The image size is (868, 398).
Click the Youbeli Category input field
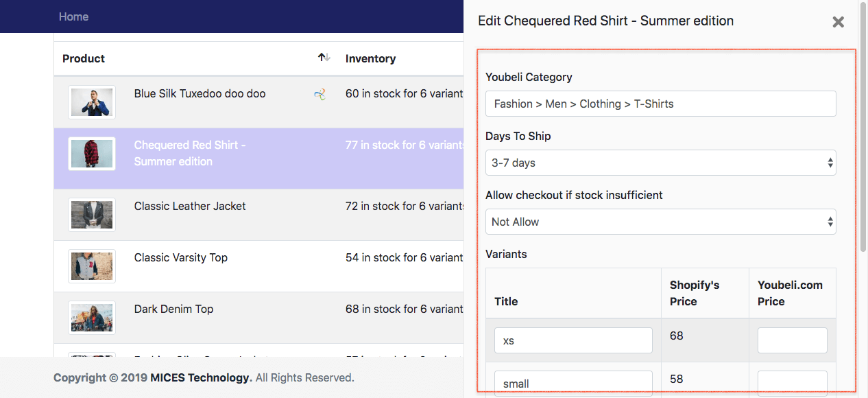(660, 104)
